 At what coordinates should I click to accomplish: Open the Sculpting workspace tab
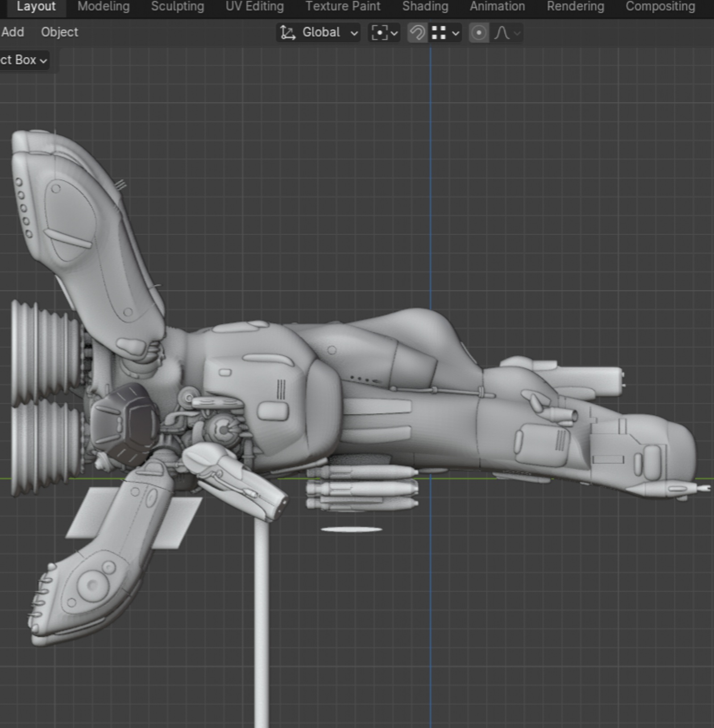pos(177,6)
